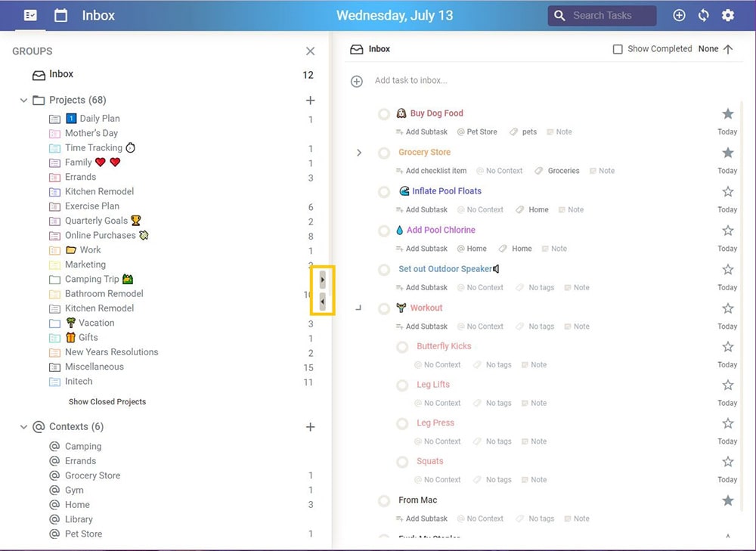Screen dimensions: 756x551
Task: Open settings gear icon
Action: coord(728,15)
